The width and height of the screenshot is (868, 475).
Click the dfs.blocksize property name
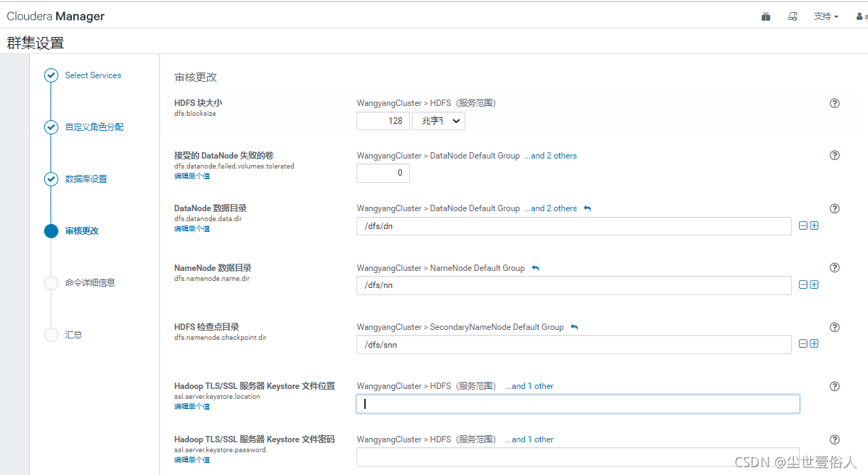pyautogui.click(x=195, y=113)
